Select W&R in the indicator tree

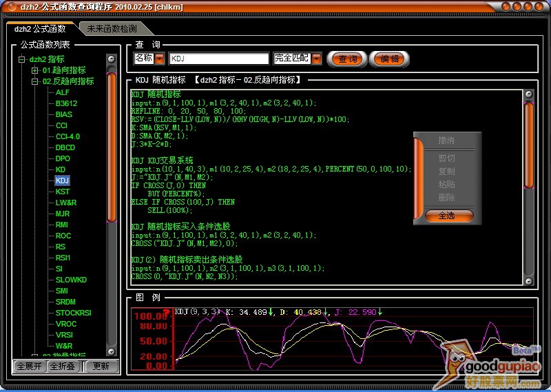click(x=64, y=346)
